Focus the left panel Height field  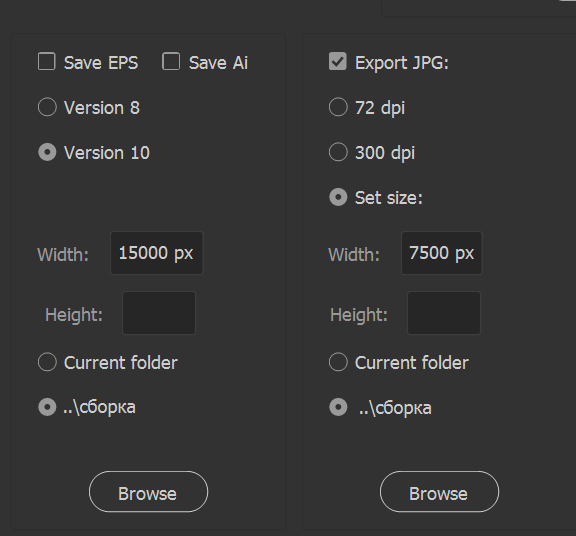159,313
